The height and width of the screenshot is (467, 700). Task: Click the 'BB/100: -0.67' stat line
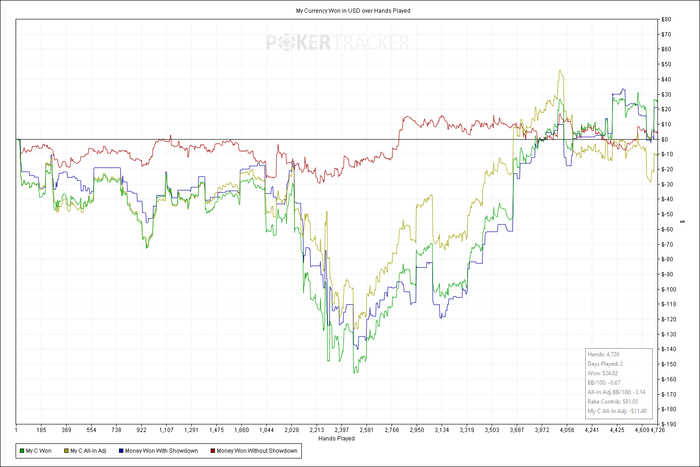click(604, 383)
